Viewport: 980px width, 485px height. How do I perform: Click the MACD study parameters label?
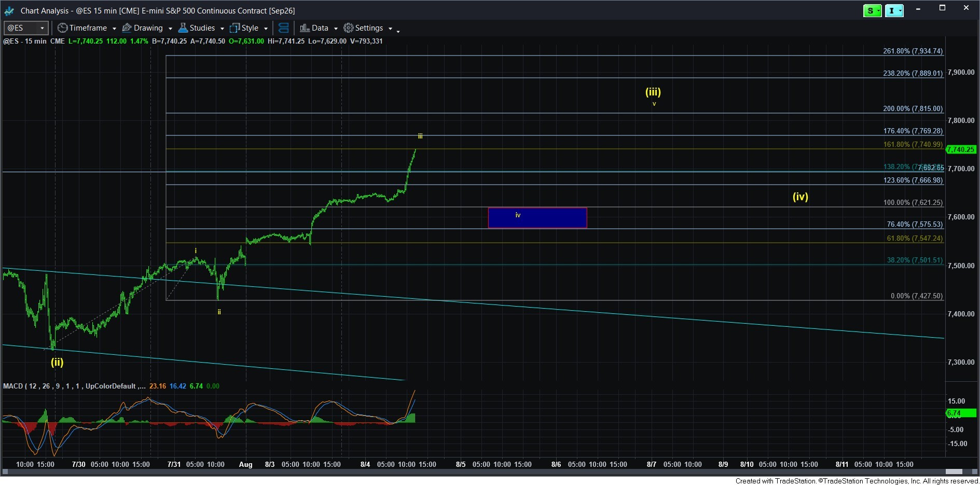click(x=74, y=386)
